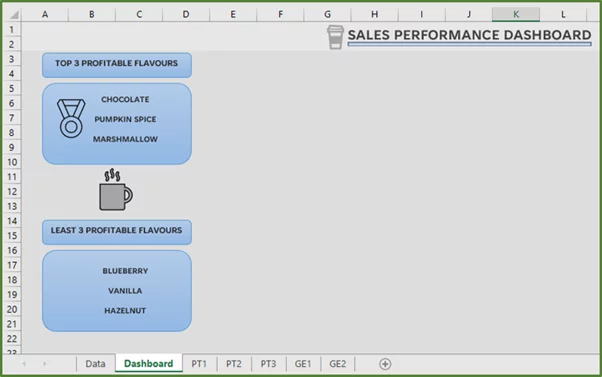The height and width of the screenshot is (377, 602).
Task: Select column L header
Action: (563, 15)
